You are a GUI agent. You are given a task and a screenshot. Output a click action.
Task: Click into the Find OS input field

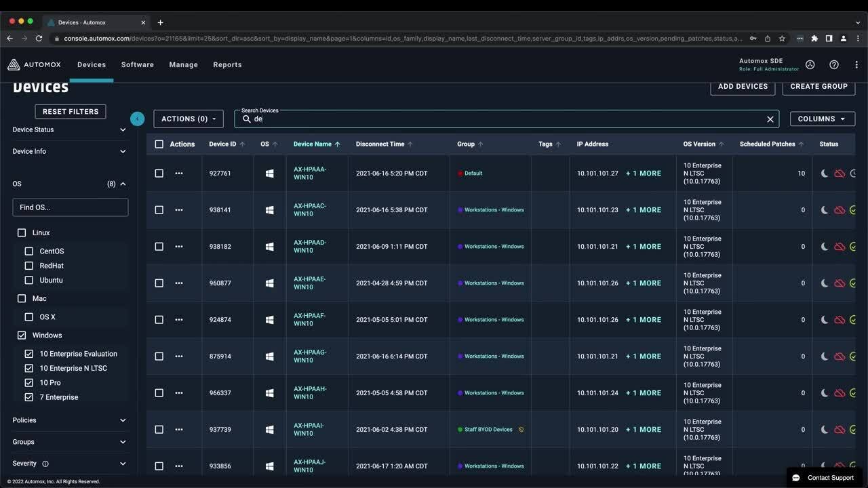(71, 207)
